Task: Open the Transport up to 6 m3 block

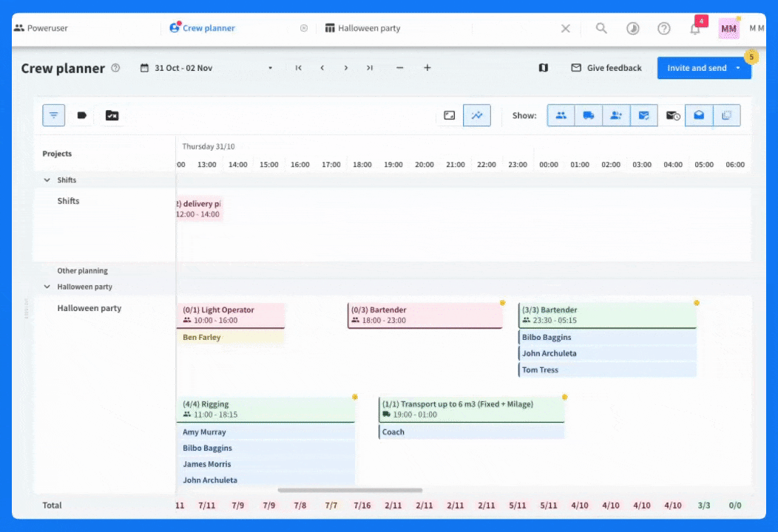Action: coord(471,409)
